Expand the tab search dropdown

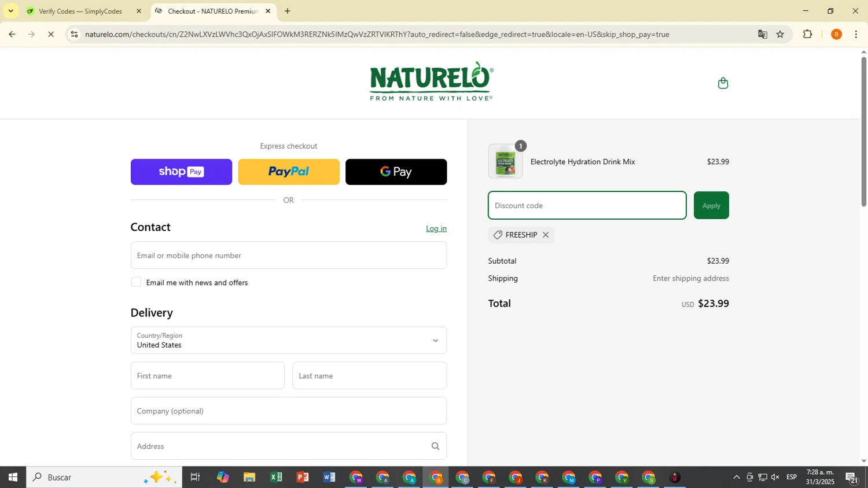[10, 11]
